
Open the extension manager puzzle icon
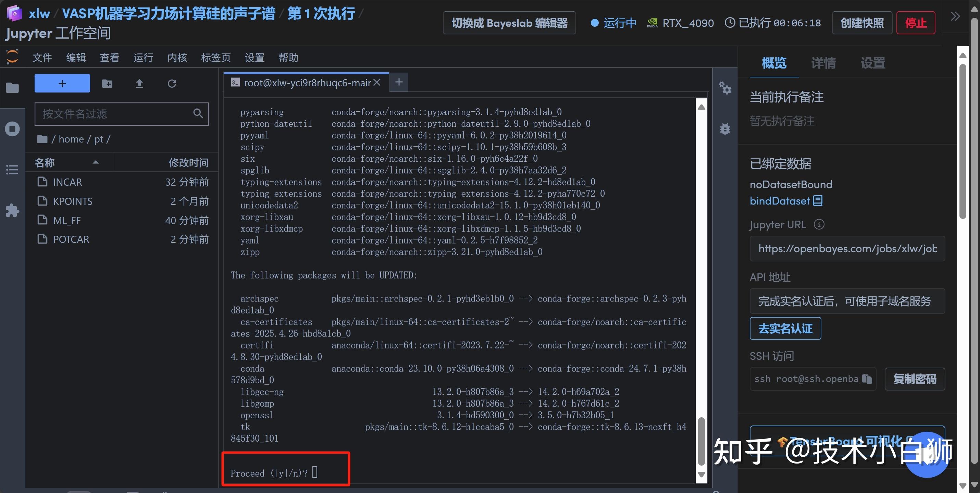(12, 210)
